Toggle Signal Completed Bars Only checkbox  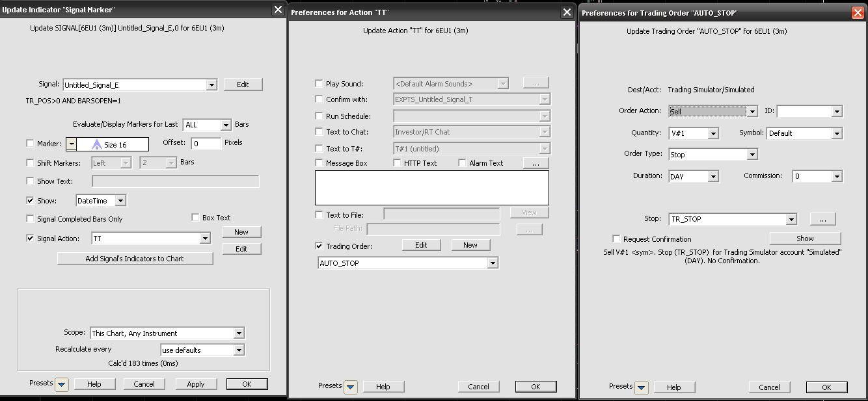tap(30, 219)
